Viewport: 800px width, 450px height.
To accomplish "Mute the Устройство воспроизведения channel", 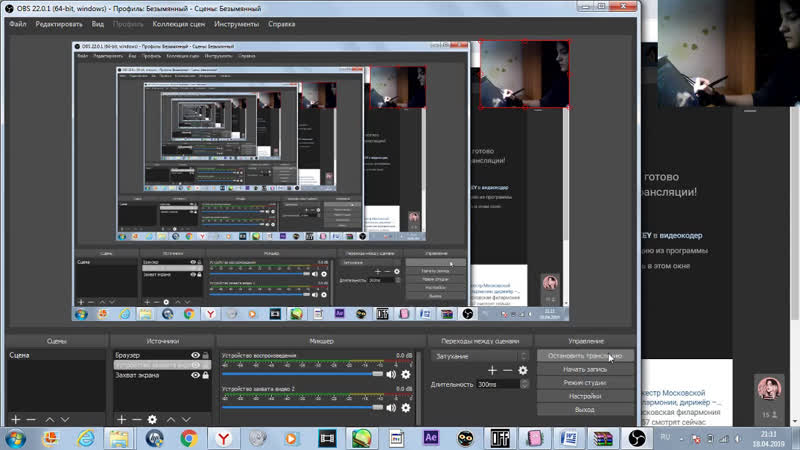I will 391,374.
